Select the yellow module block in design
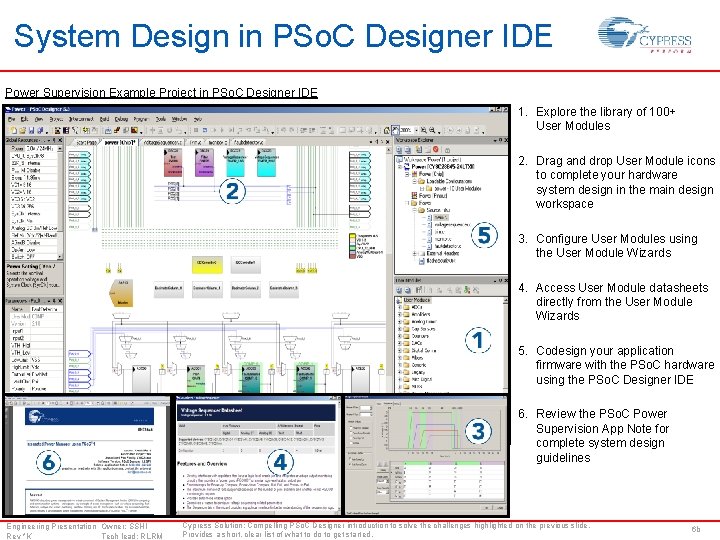Viewport: 720px width, 540px height. 207,264
